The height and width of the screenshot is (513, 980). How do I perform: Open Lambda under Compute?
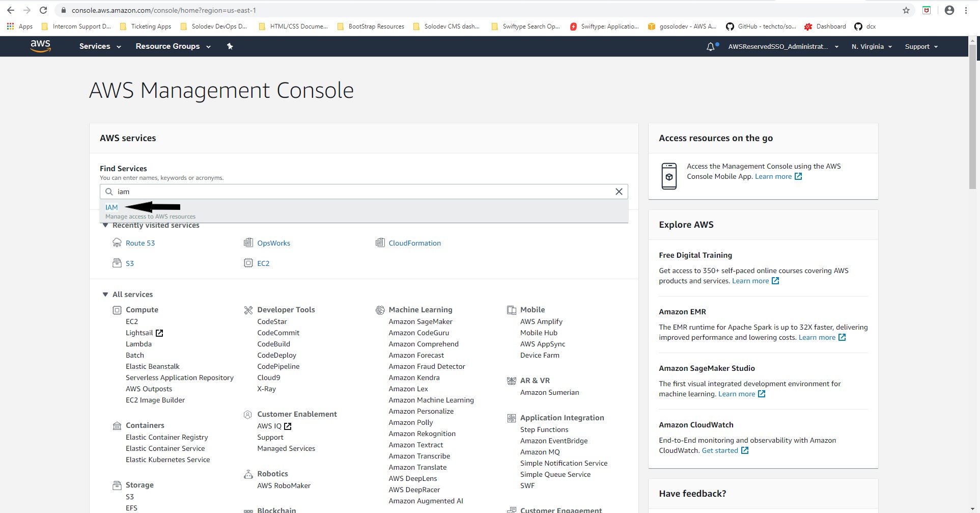[x=138, y=344]
